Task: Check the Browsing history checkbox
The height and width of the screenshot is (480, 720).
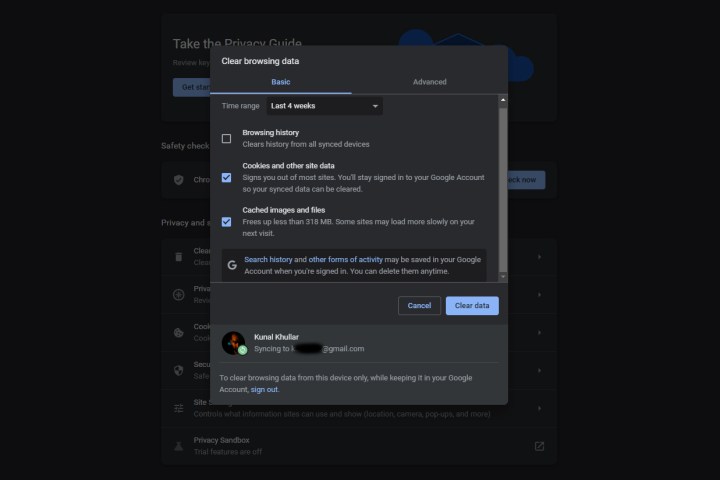Action: [x=226, y=138]
